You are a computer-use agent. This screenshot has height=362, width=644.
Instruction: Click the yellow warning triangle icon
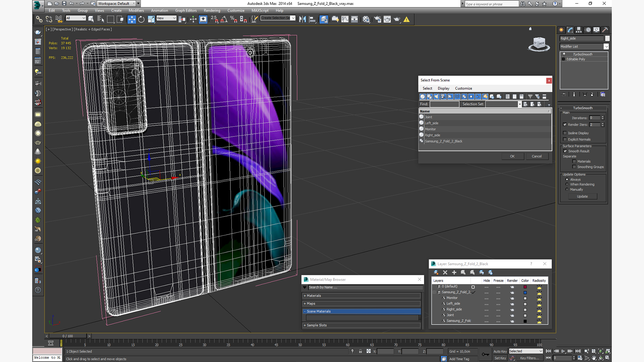coord(407,19)
